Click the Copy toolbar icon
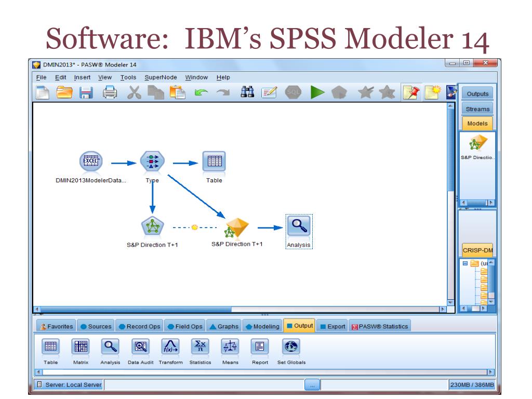Viewport: 532px width, 399px height. click(156, 92)
